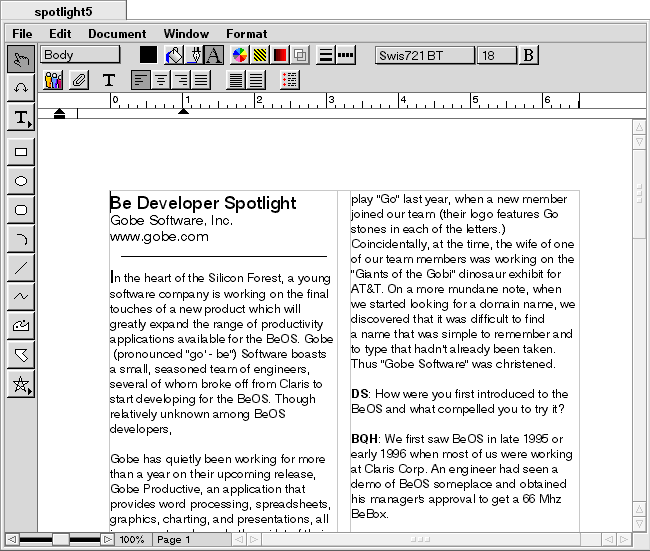Choose single line spacing

(x=236, y=80)
